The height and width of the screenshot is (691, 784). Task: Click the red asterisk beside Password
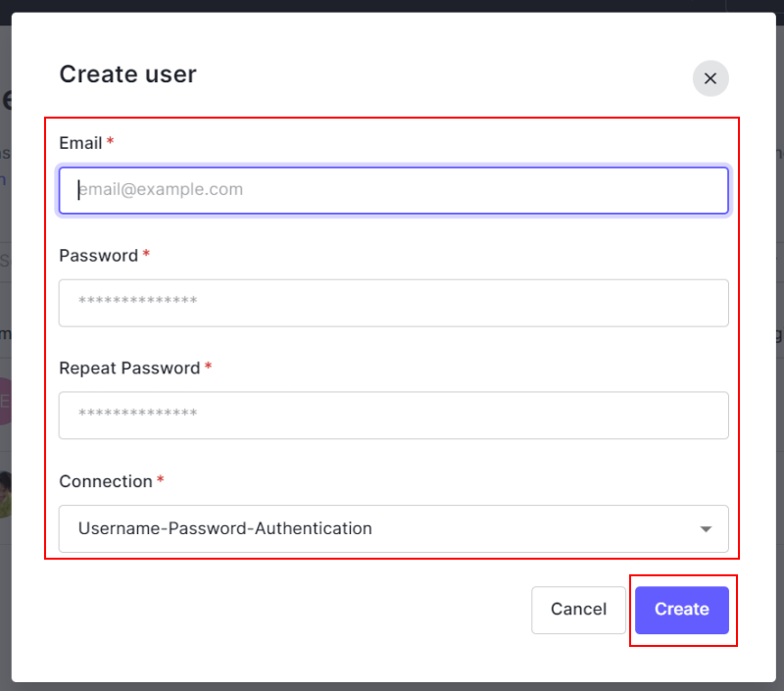146,255
